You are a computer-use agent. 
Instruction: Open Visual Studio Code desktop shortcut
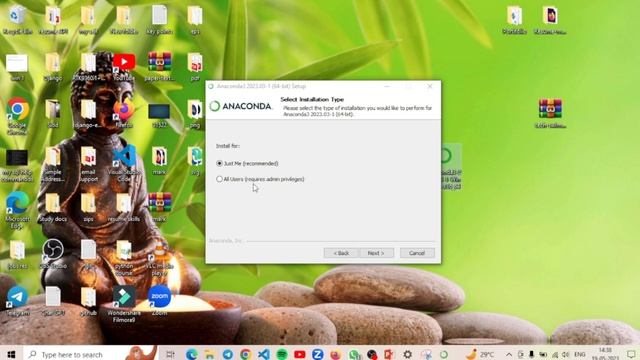(x=124, y=164)
